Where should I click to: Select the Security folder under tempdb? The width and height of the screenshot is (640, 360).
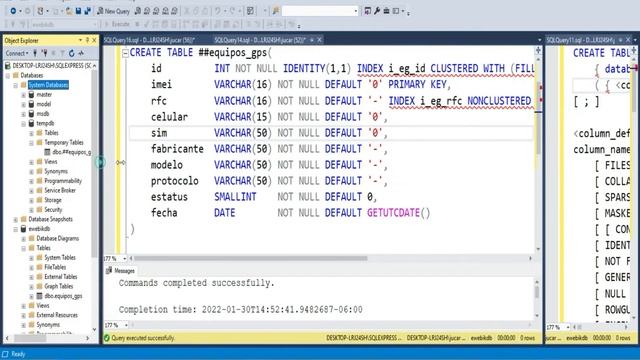(53, 210)
